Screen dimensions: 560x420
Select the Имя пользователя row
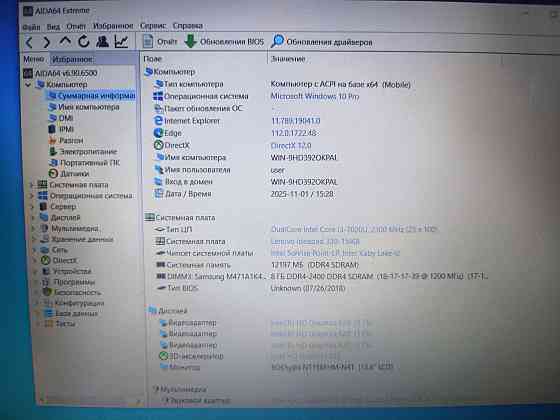pyautogui.click(x=220, y=170)
